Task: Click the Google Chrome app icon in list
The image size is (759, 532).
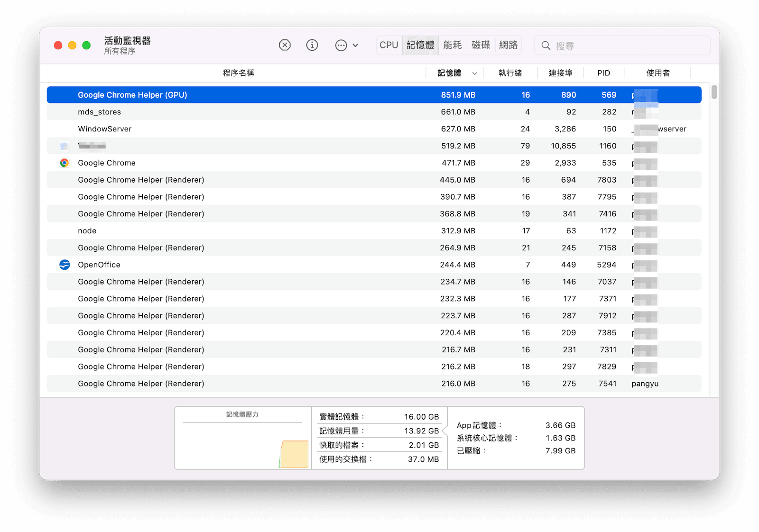Action: [65, 163]
